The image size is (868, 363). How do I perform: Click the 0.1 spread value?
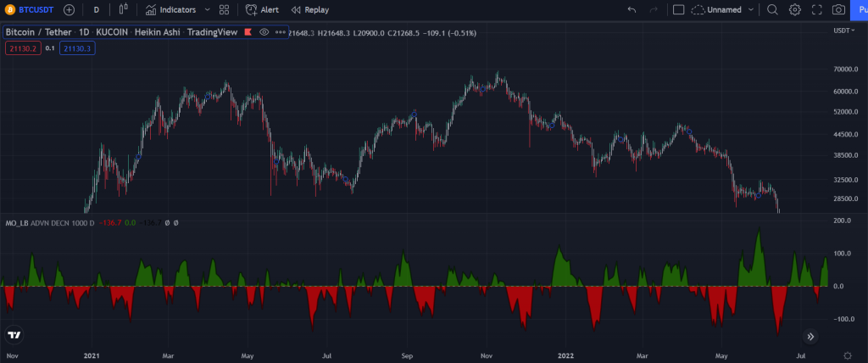tap(50, 49)
